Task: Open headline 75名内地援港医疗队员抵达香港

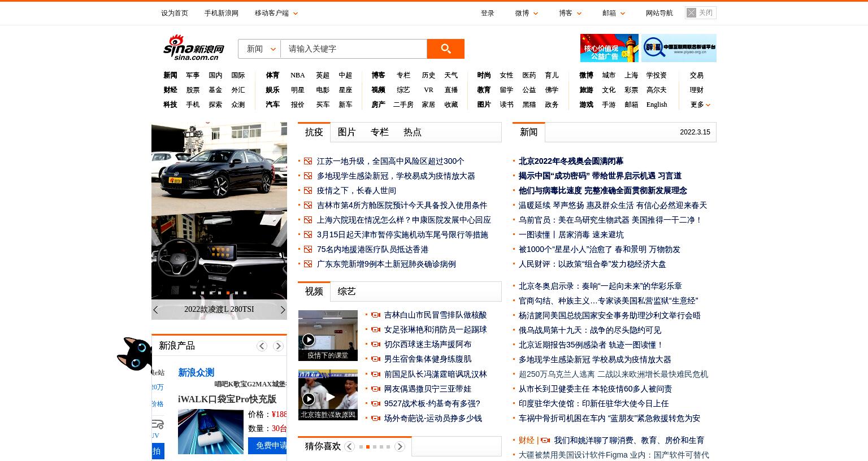Action: pyautogui.click(x=372, y=249)
